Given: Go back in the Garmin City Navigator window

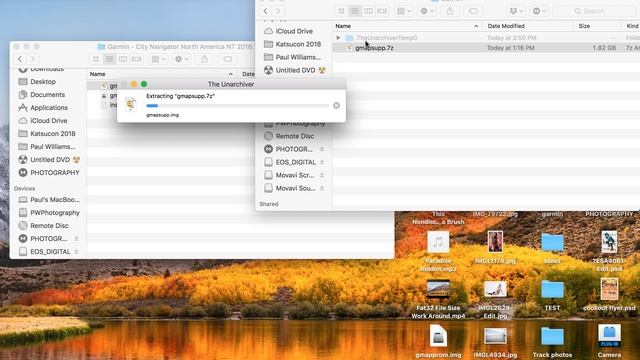Looking at the screenshot, I should [x=20, y=59].
